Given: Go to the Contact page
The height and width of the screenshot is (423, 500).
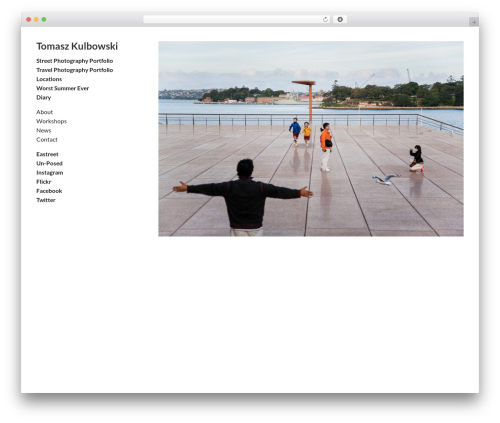Looking at the screenshot, I should (47, 140).
